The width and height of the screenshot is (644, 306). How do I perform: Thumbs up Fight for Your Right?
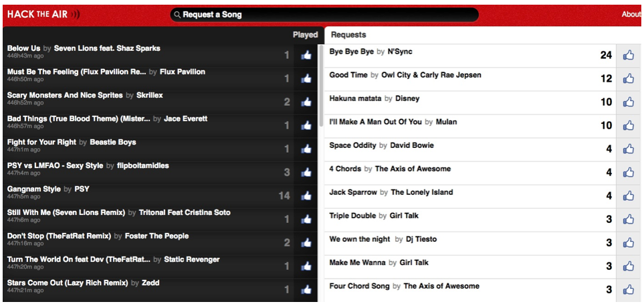[x=306, y=149]
